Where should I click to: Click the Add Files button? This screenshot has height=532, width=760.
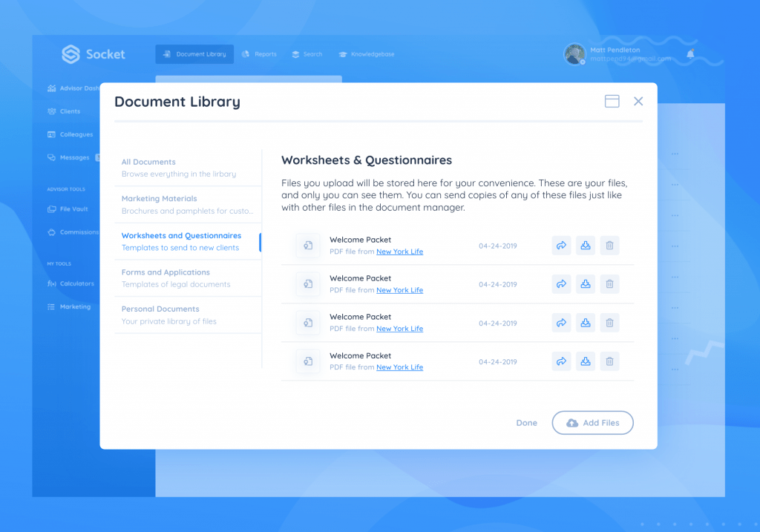(x=592, y=423)
